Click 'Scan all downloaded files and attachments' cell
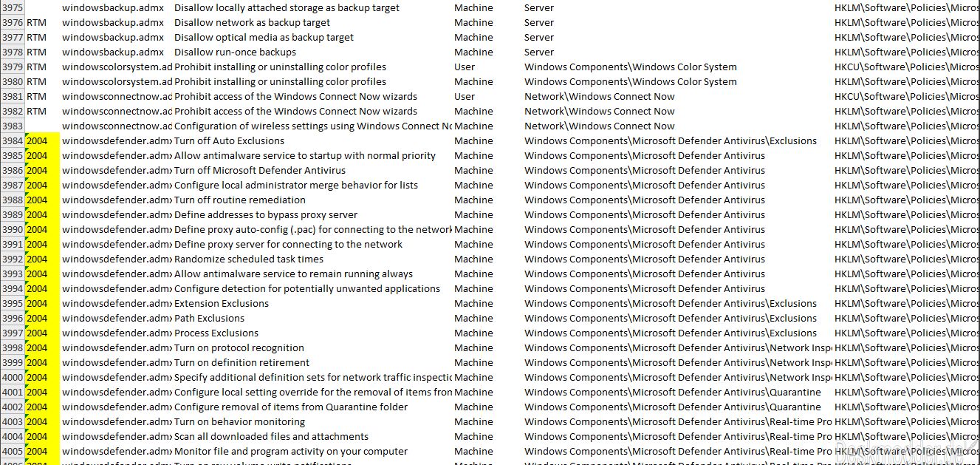 tap(271, 436)
